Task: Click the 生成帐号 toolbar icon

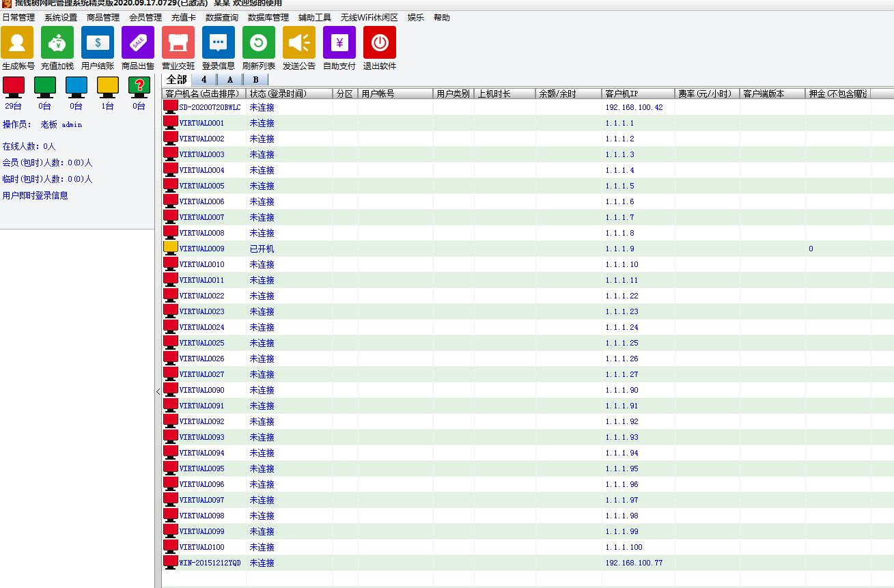Action: point(17,43)
